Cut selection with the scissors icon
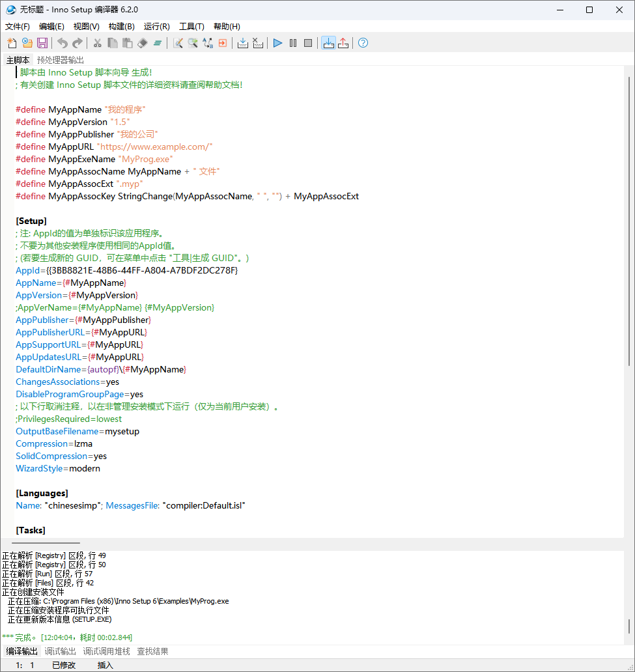The width and height of the screenshot is (635, 672). pyautogui.click(x=97, y=43)
